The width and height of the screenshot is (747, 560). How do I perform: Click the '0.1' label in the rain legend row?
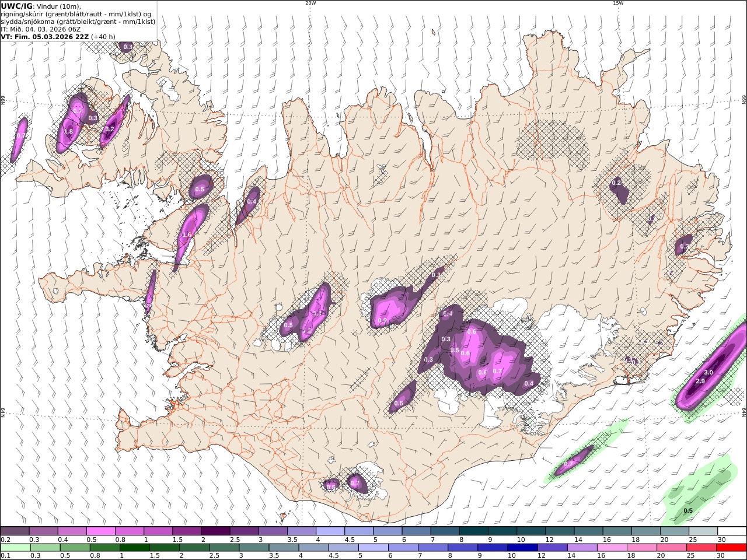pyautogui.click(x=5, y=555)
